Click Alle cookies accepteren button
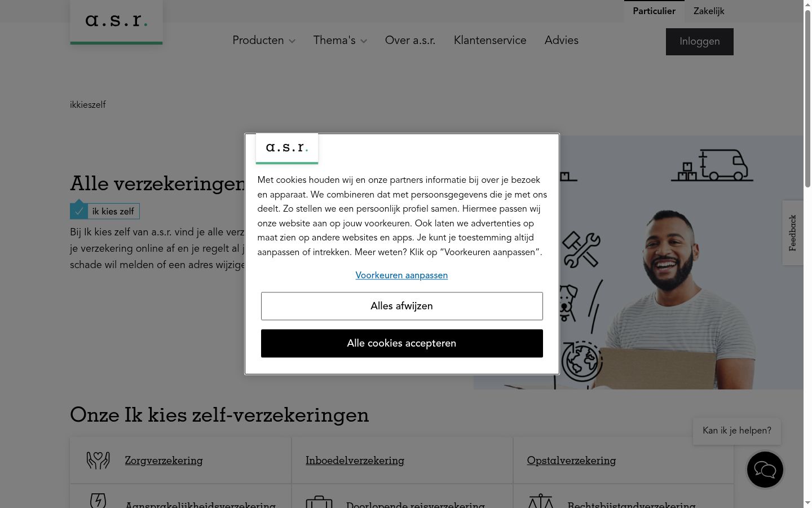The width and height of the screenshot is (812, 508). click(x=402, y=343)
